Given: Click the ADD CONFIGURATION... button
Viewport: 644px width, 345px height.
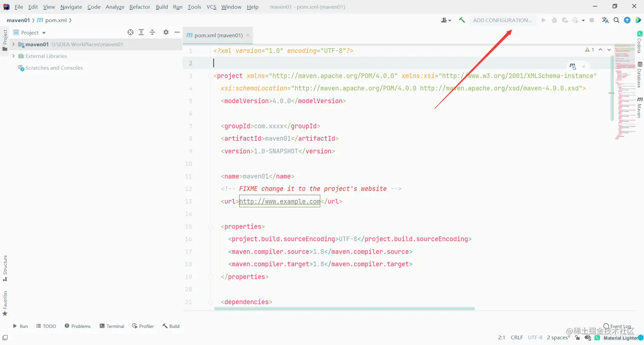Looking at the screenshot, I should pos(503,20).
